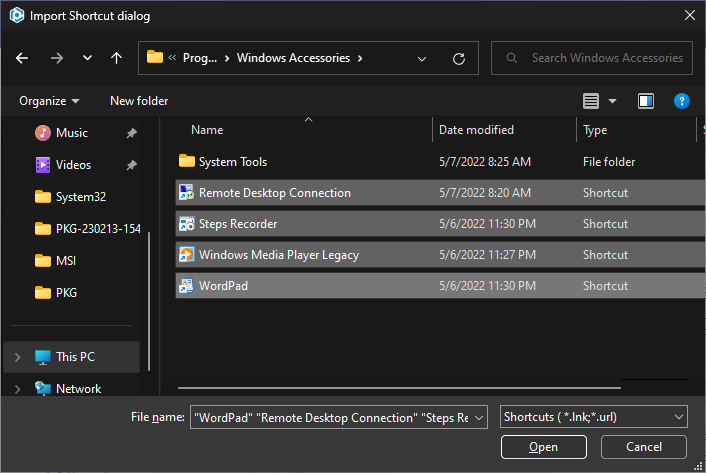Viewport: 706px width, 473px height.
Task: Close the Import Shortcut dialog
Action: 689,15
